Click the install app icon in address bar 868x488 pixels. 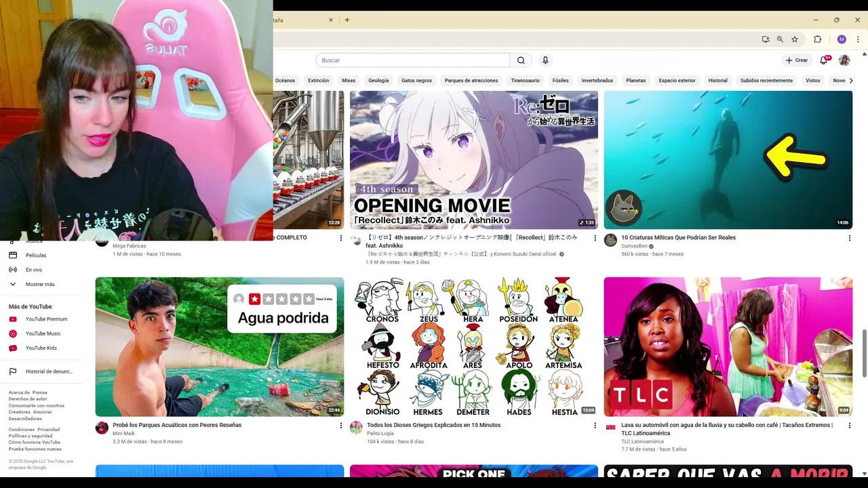[x=766, y=39]
